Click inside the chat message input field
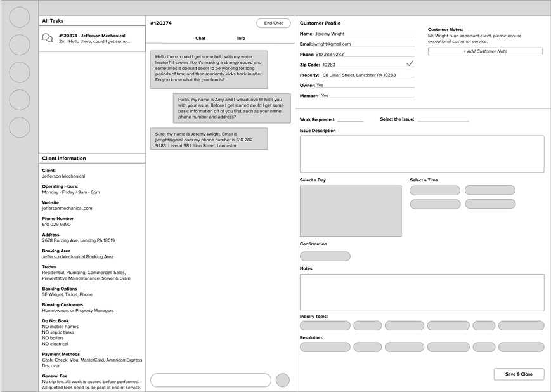The height and width of the screenshot is (392, 551). 210,379
